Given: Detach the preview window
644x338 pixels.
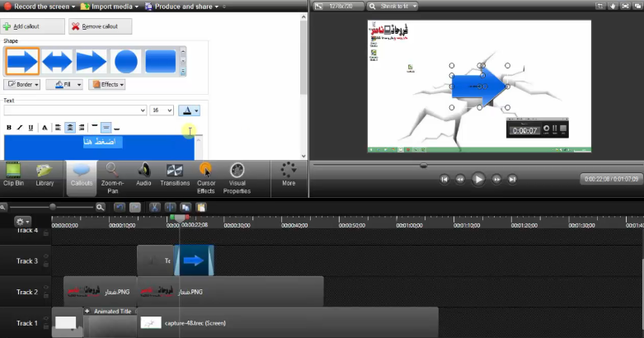Looking at the screenshot, I should click(637, 6).
